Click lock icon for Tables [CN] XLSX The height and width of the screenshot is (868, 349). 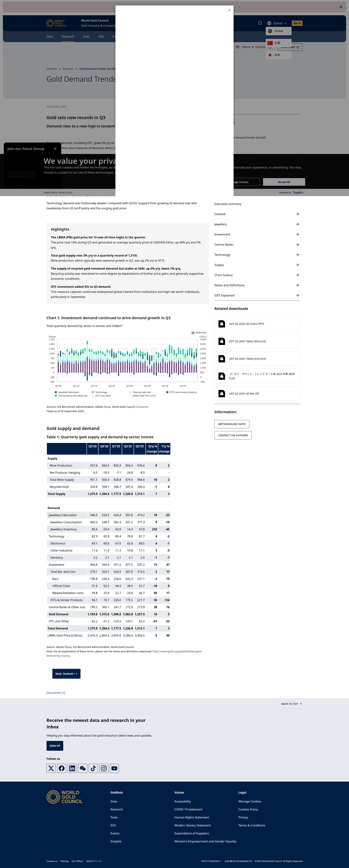click(x=222, y=359)
